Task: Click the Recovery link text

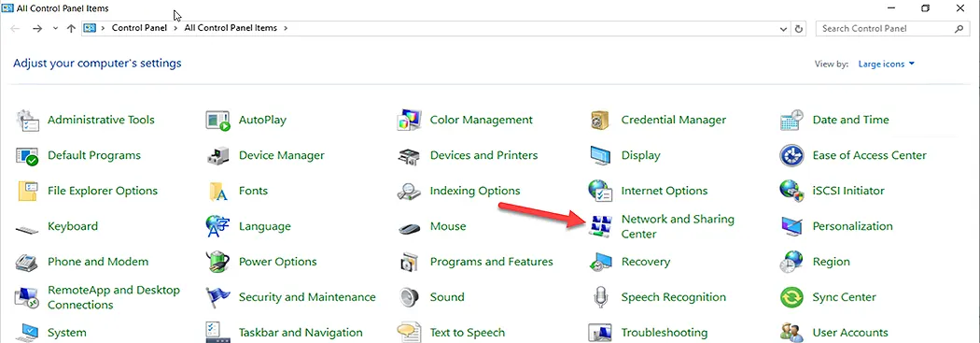Action: 646,262
